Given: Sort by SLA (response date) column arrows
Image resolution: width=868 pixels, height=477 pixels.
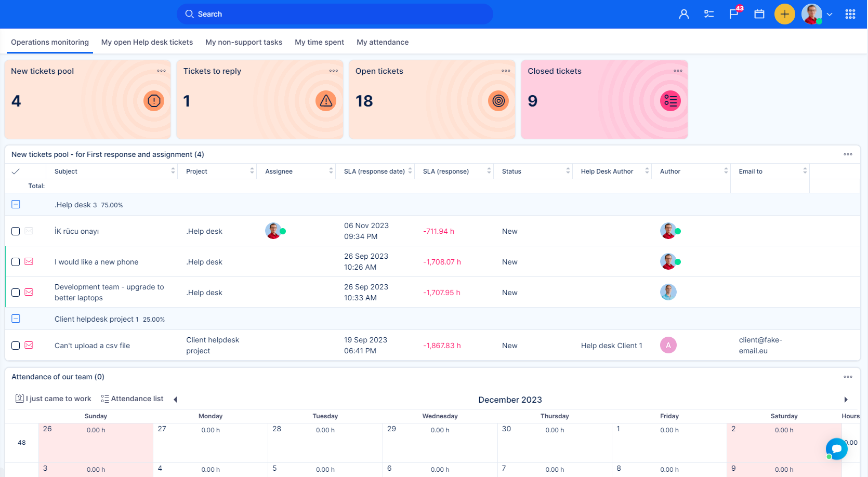Looking at the screenshot, I should click(410, 171).
